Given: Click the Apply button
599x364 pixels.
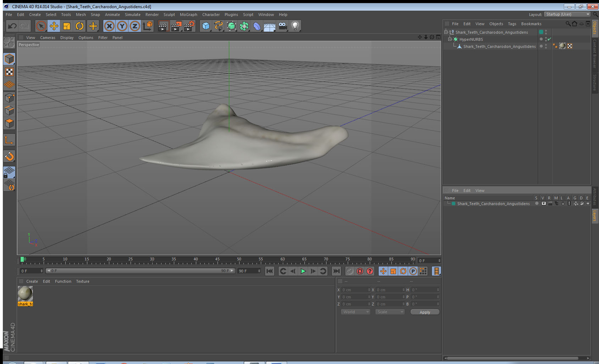Looking at the screenshot, I should tap(425, 312).
